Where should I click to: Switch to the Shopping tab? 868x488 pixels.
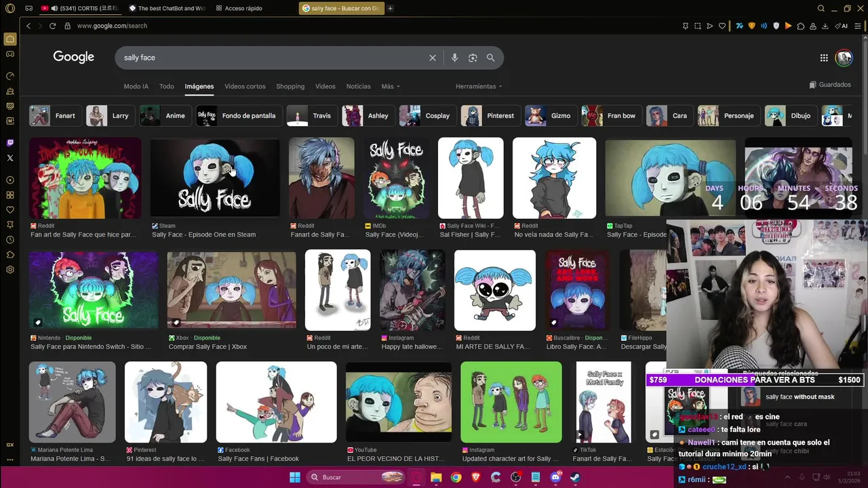(x=290, y=86)
